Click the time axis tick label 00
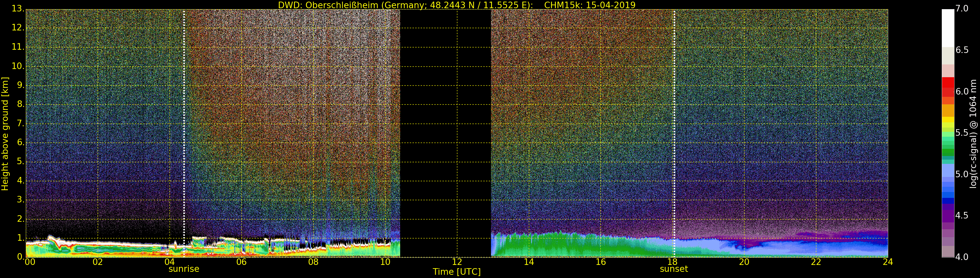The height and width of the screenshot is (278, 980). click(30, 262)
